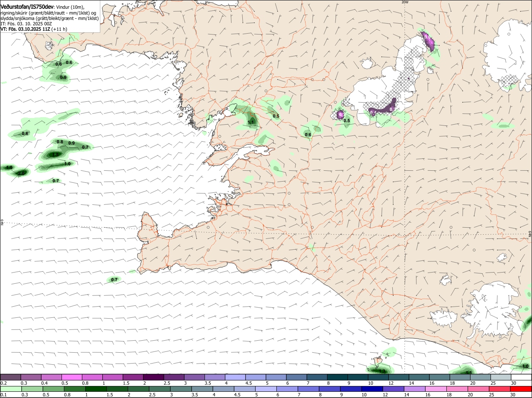Click the '1.5' precipitation value over the sea
Screen dimensions: 532x398
point(55,155)
